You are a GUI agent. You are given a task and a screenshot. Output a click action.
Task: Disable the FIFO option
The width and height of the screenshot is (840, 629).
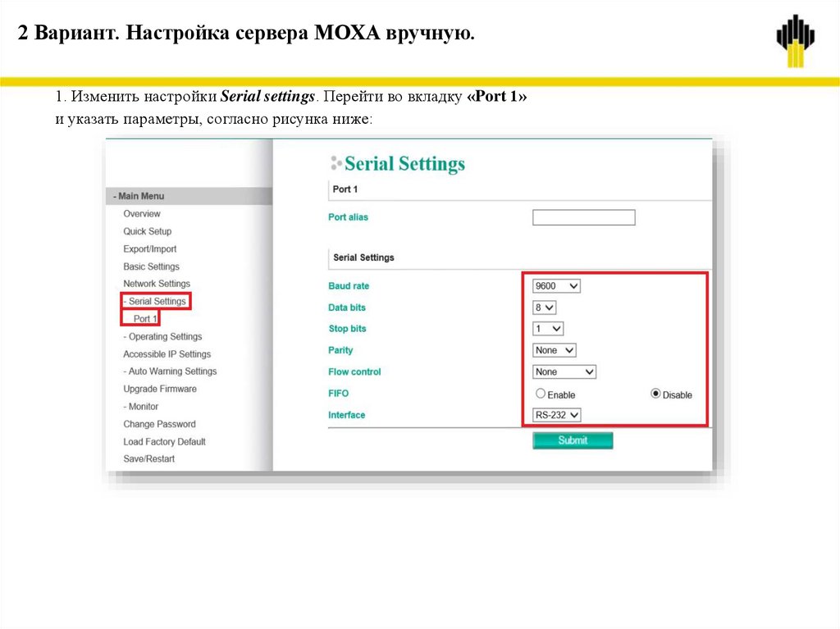(655, 393)
